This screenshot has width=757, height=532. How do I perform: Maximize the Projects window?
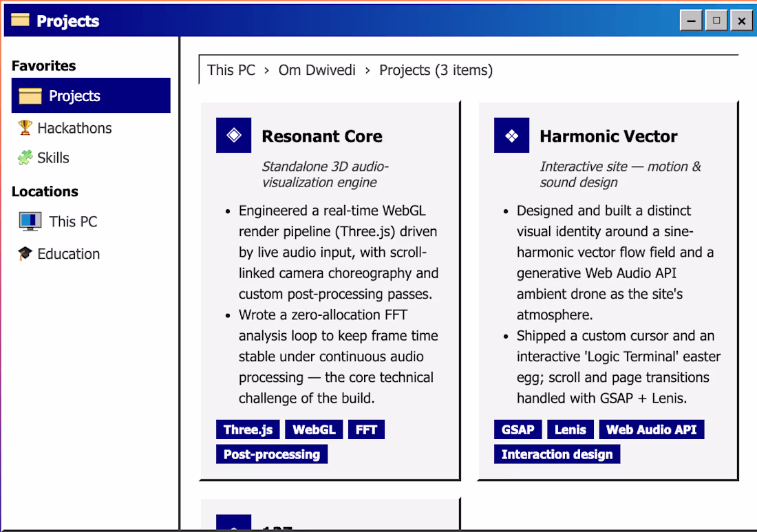tap(716, 21)
